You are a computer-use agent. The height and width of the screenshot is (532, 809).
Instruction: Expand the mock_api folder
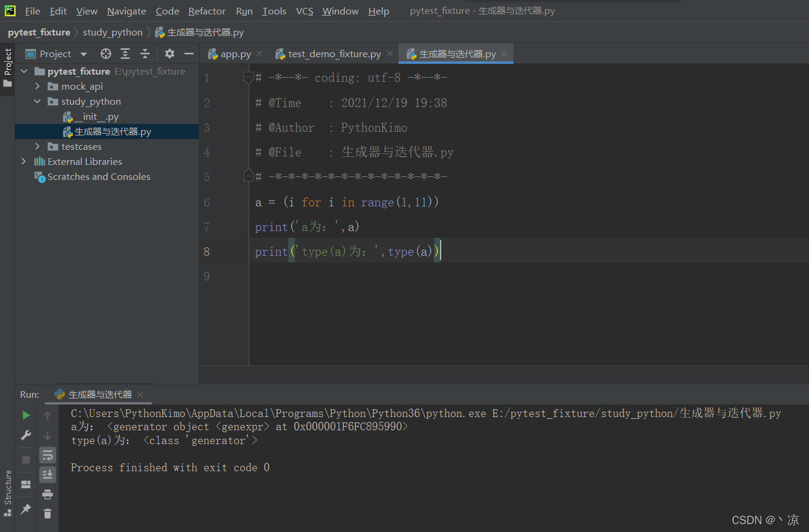(38, 86)
